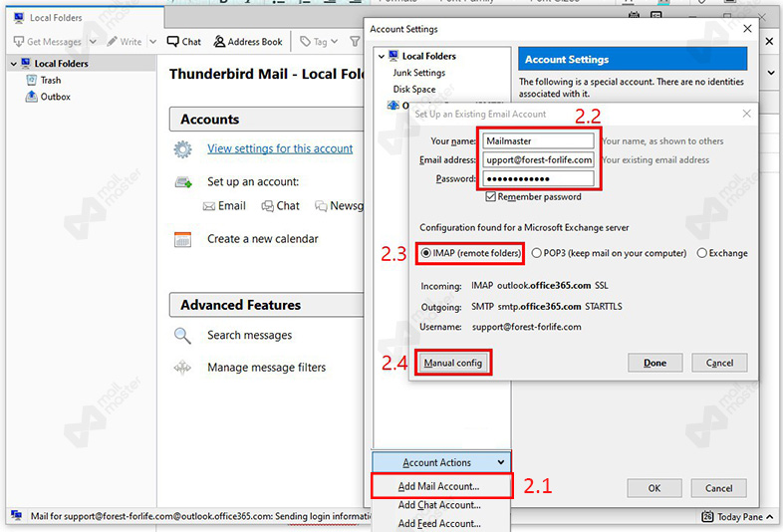Select Local Folders in Account Settings tree
Viewport: 783px width, 532px height.
point(429,56)
